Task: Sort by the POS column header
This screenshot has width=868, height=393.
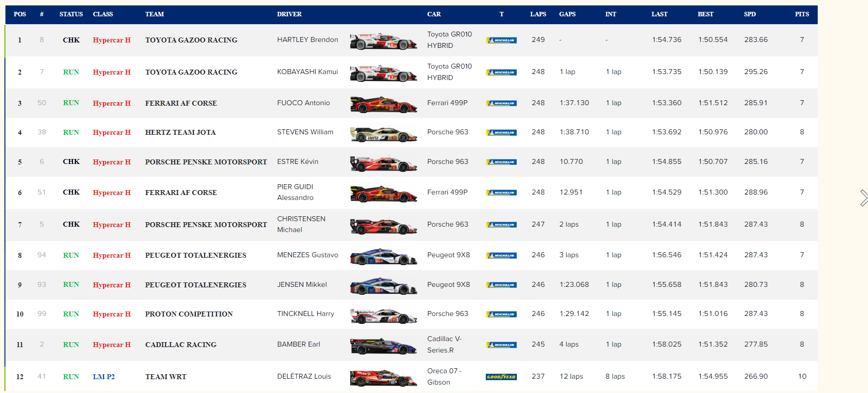Action: [x=20, y=14]
